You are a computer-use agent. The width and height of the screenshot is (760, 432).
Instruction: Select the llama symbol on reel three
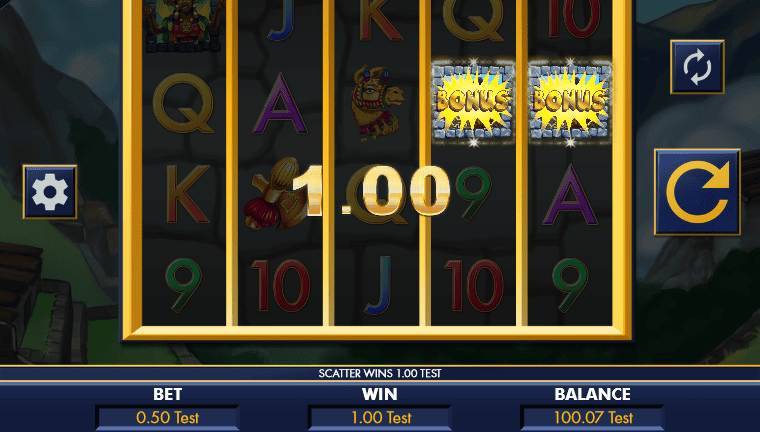[377, 103]
